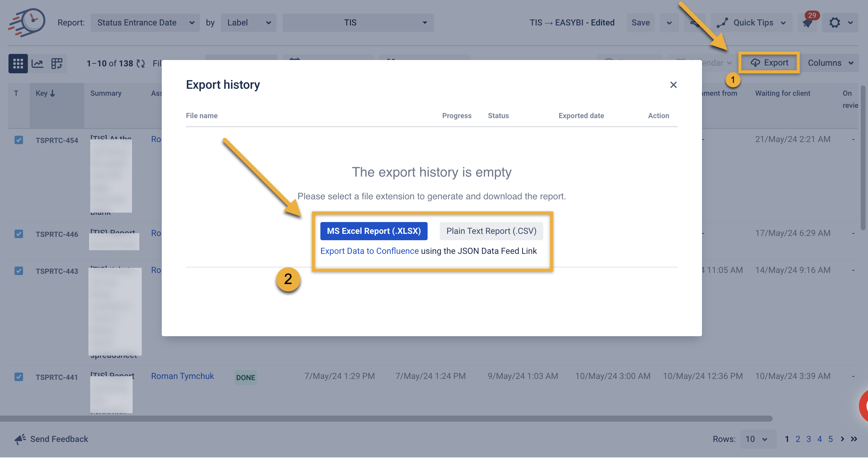Refresh the 1–10 of 138 results
The height and width of the screenshot is (458, 868).
tap(141, 63)
